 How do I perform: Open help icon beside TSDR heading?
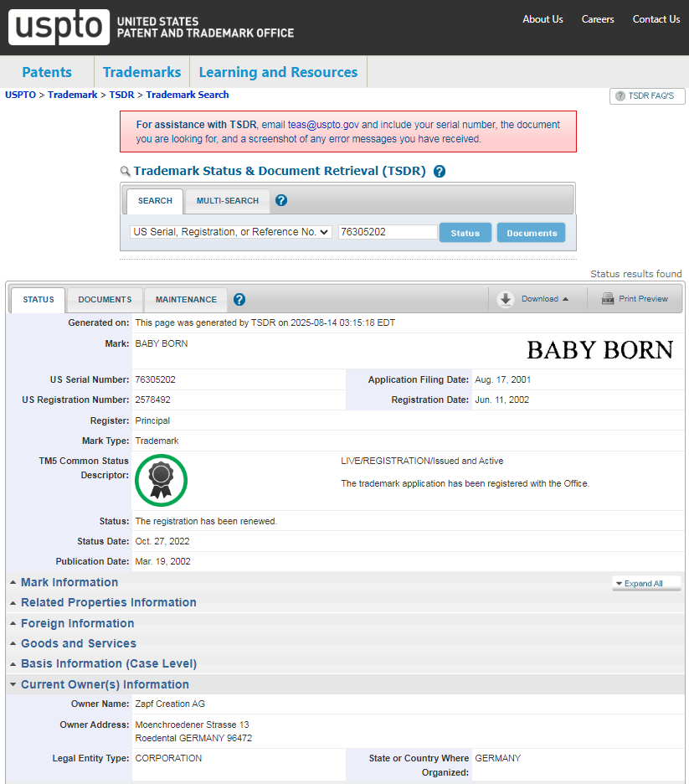coord(440,172)
